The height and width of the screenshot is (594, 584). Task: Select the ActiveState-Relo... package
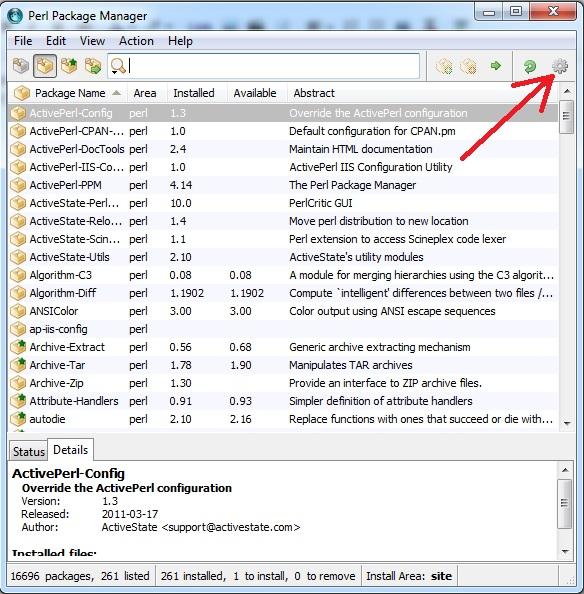click(x=283, y=221)
